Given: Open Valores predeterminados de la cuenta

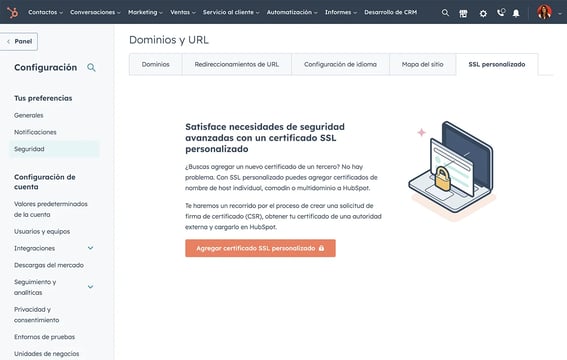Looking at the screenshot, I should pyautogui.click(x=51, y=209).
